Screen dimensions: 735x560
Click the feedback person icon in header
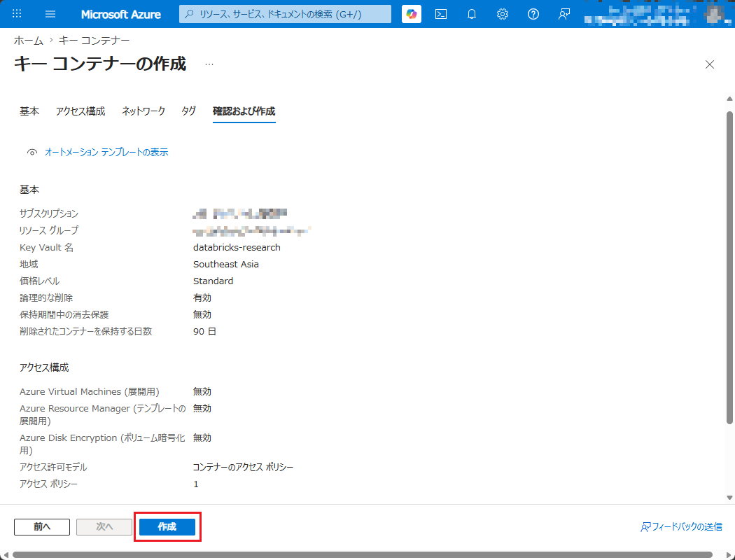pyautogui.click(x=564, y=14)
